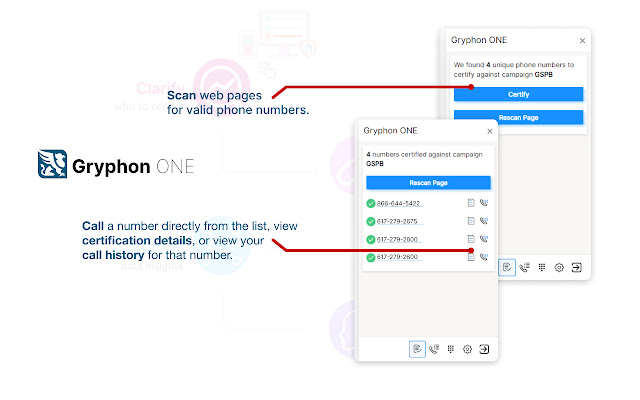Open settings gear in front panel footer
The image size is (640, 400).
coord(467,349)
